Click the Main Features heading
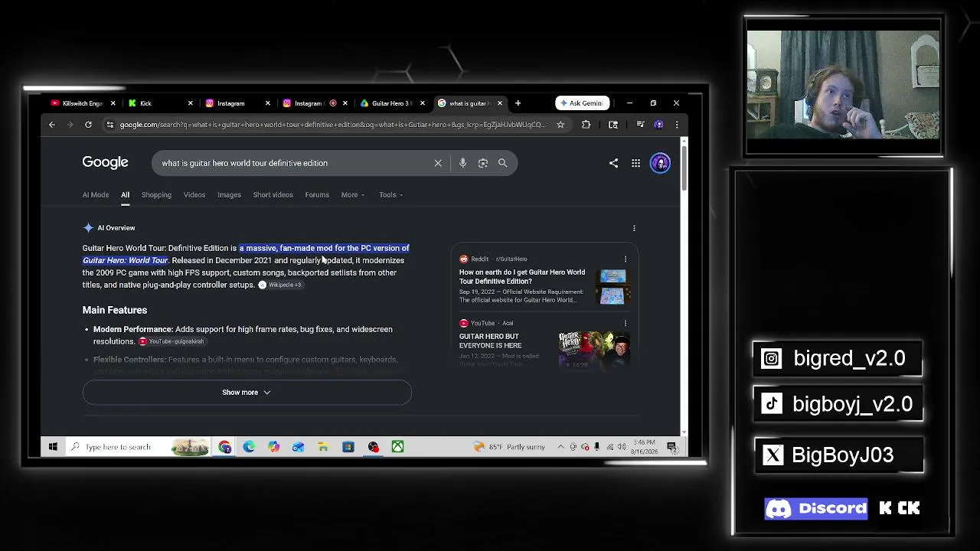The width and height of the screenshot is (980, 551). coord(115,310)
